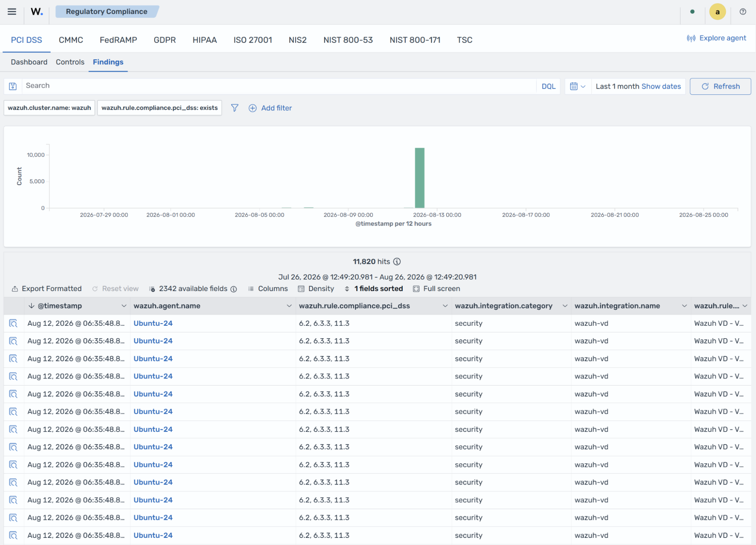Click the Wazuh W. logo
This screenshot has width=756, height=545.
coord(37,12)
